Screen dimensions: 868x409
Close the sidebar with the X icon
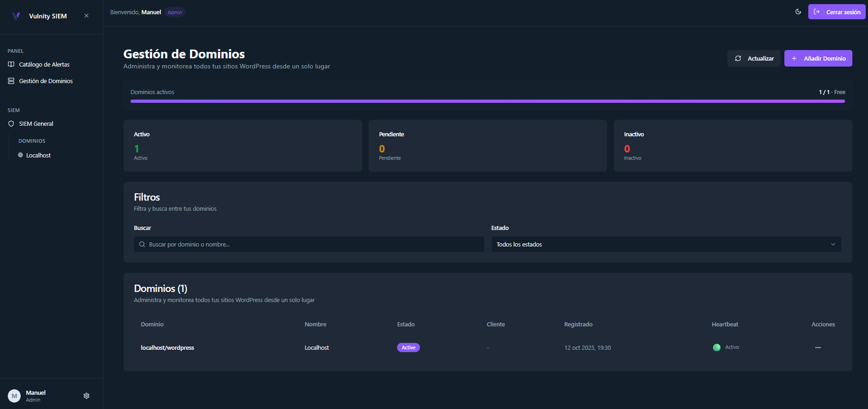[86, 16]
